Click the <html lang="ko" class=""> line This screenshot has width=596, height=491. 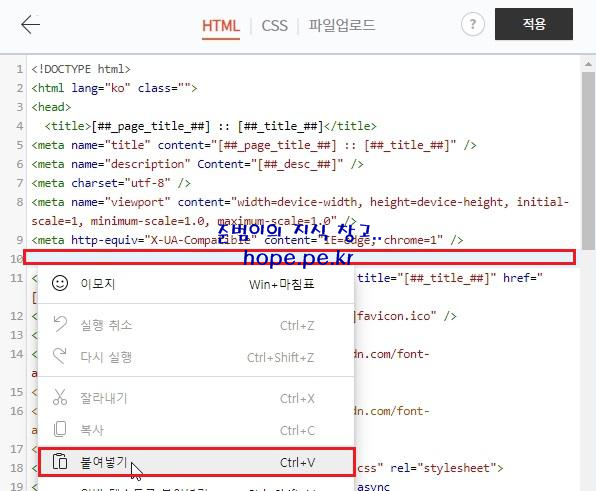tap(114, 88)
